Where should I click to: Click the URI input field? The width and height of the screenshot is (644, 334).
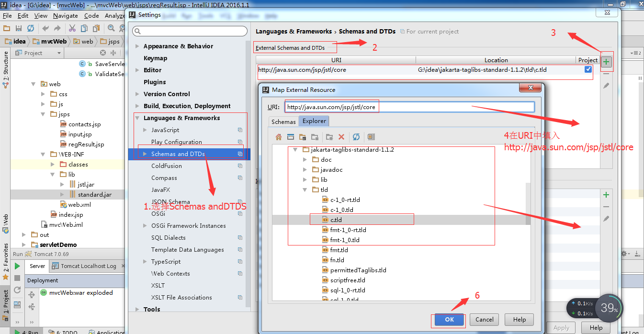(409, 107)
